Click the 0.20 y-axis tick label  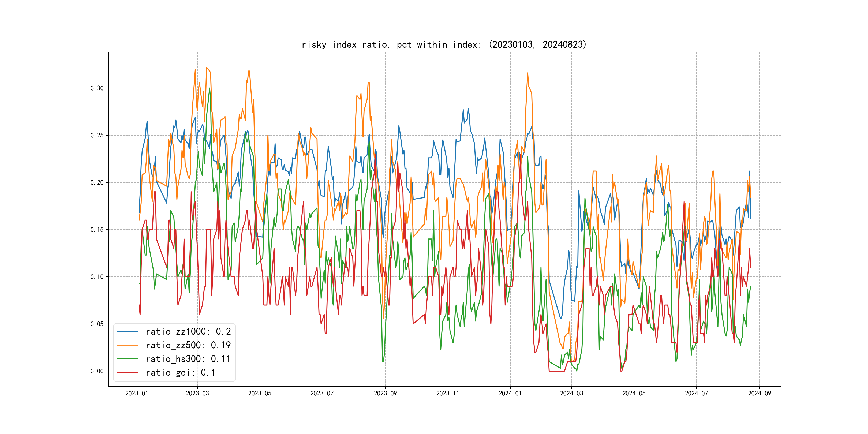click(x=97, y=183)
